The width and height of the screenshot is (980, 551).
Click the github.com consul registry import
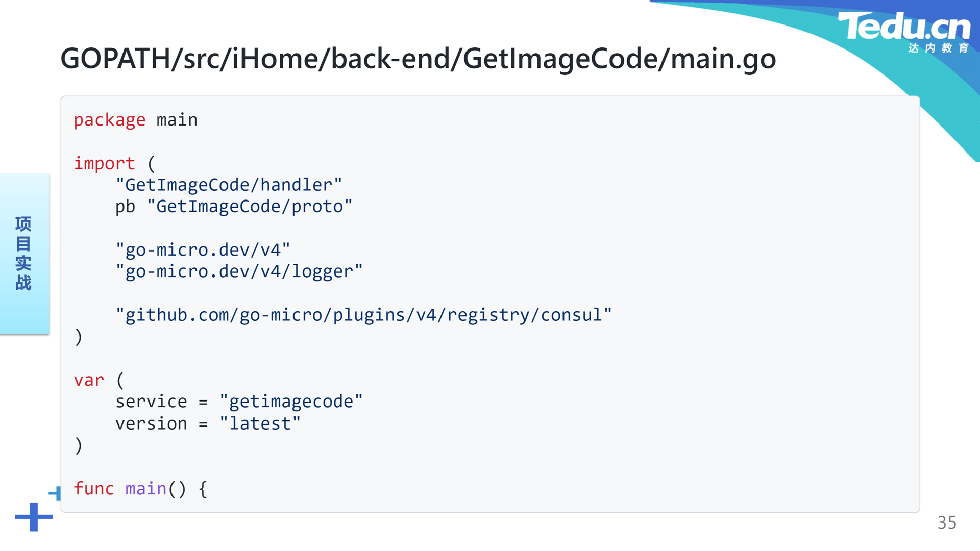pyautogui.click(x=363, y=315)
